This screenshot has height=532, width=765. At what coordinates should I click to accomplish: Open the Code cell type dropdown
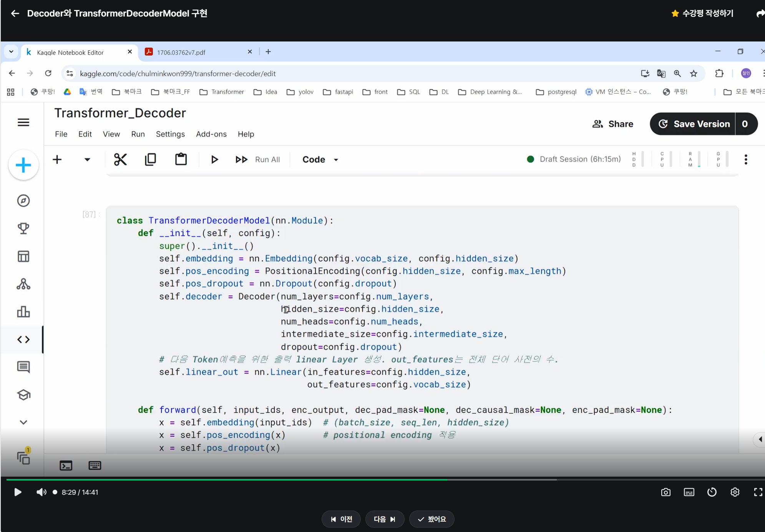pyautogui.click(x=320, y=159)
